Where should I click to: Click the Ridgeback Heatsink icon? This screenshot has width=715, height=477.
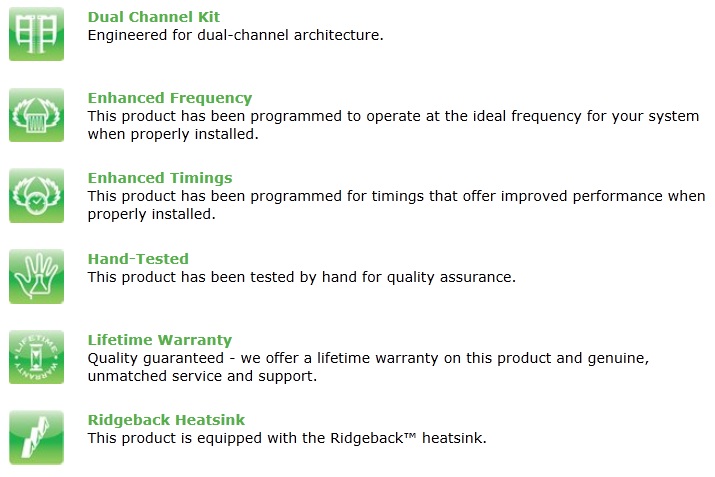coord(36,438)
